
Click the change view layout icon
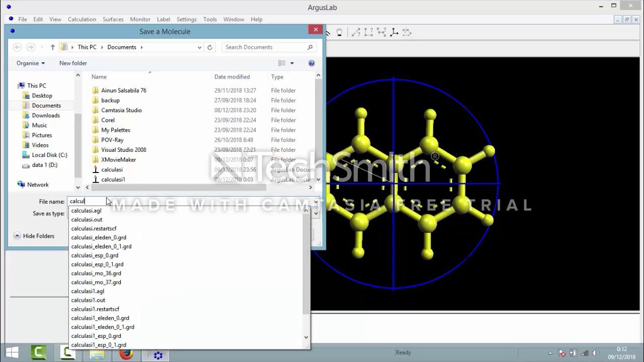tap(282, 63)
